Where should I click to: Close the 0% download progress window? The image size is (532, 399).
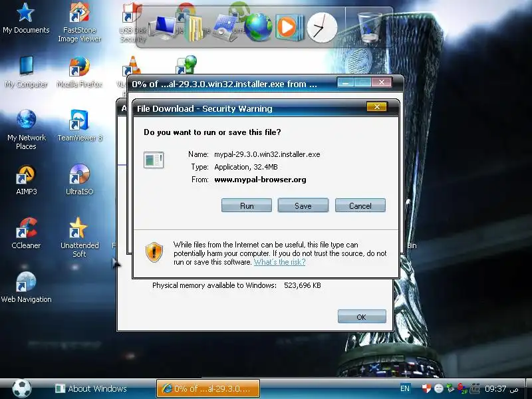[x=381, y=82]
